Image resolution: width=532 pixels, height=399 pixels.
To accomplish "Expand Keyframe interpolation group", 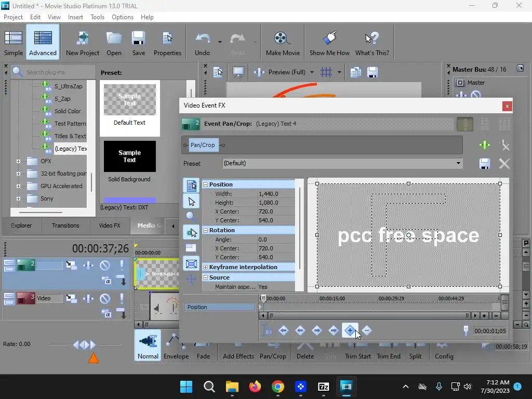I will (x=205, y=268).
